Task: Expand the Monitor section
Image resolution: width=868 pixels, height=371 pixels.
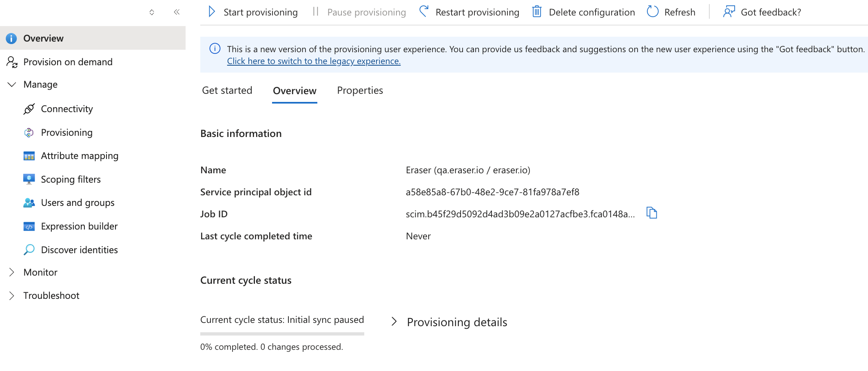Action: tap(12, 272)
